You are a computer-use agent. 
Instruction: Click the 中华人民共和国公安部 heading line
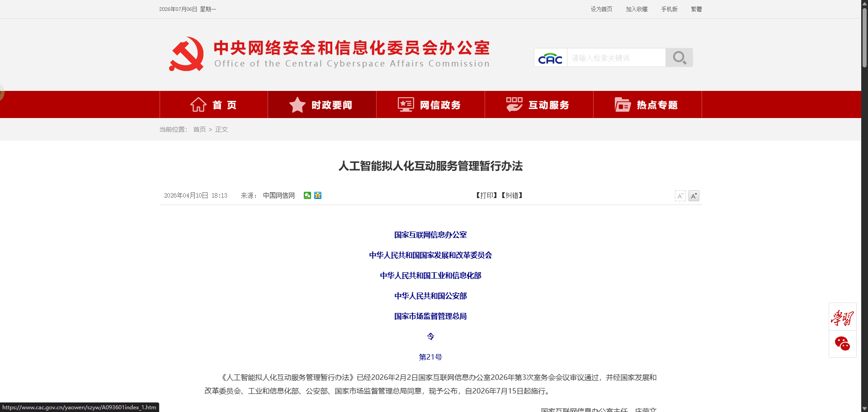coord(430,296)
